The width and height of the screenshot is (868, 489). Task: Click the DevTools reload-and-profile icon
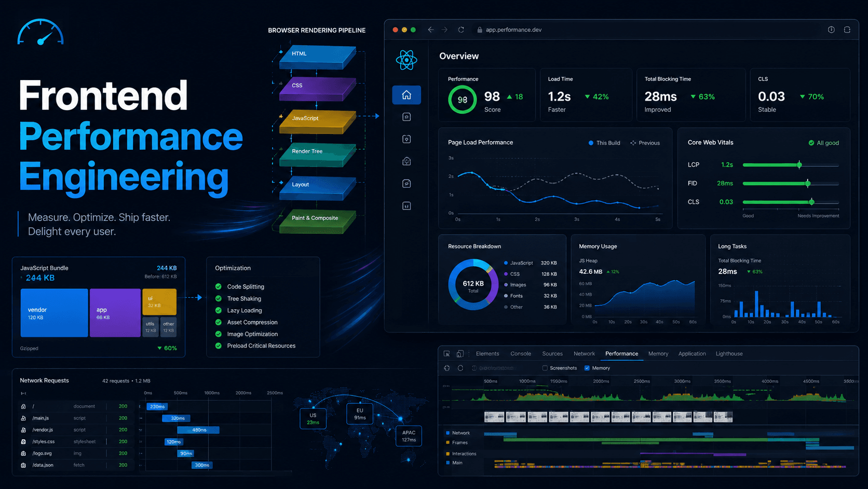coord(460,368)
